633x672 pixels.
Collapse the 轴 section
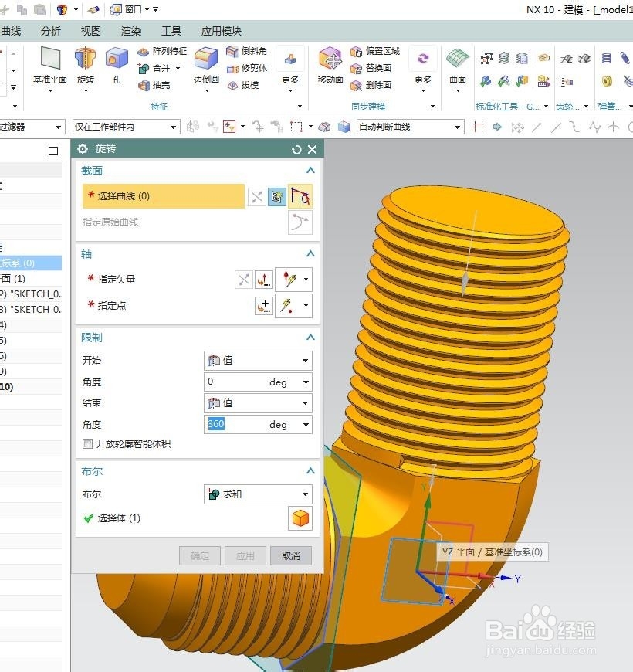pyautogui.click(x=310, y=253)
